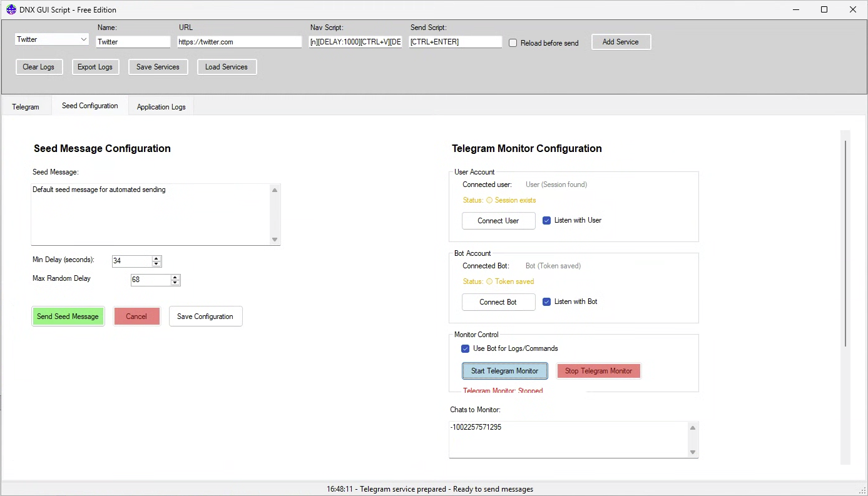This screenshot has width=868, height=496.
Task: Click Stop Telegram Monitor button
Action: point(599,371)
